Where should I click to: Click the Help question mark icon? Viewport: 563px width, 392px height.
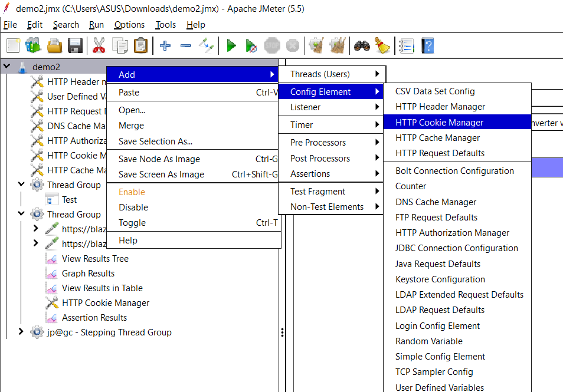428,46
